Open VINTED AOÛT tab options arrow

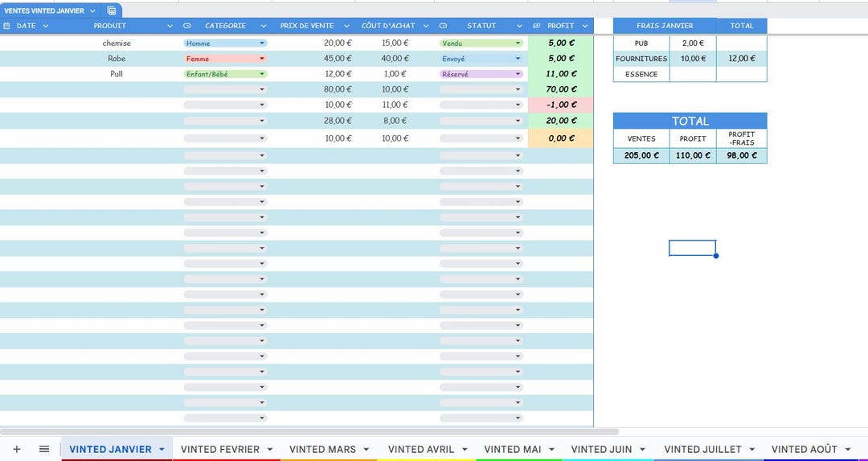pos(848,450)
